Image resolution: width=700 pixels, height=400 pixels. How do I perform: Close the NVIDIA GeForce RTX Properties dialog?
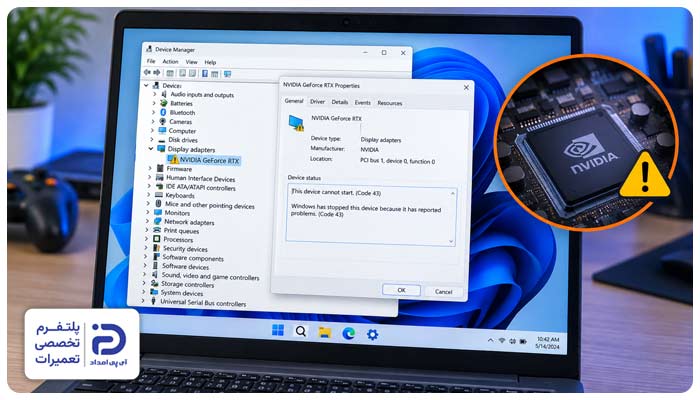[x=466, y=88]
